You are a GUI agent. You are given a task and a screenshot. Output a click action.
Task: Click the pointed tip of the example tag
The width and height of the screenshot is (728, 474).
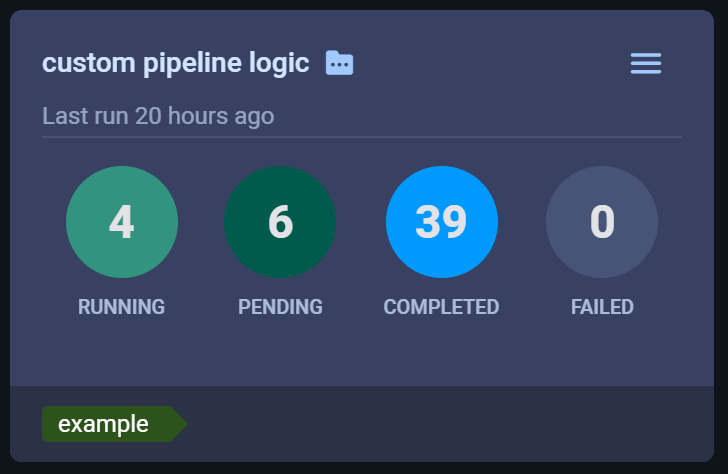coord(180,424)
